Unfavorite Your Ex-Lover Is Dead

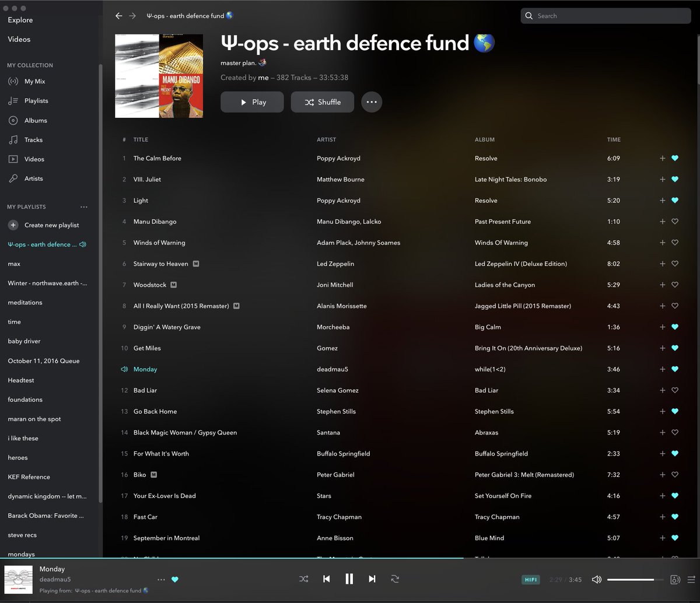675,496
